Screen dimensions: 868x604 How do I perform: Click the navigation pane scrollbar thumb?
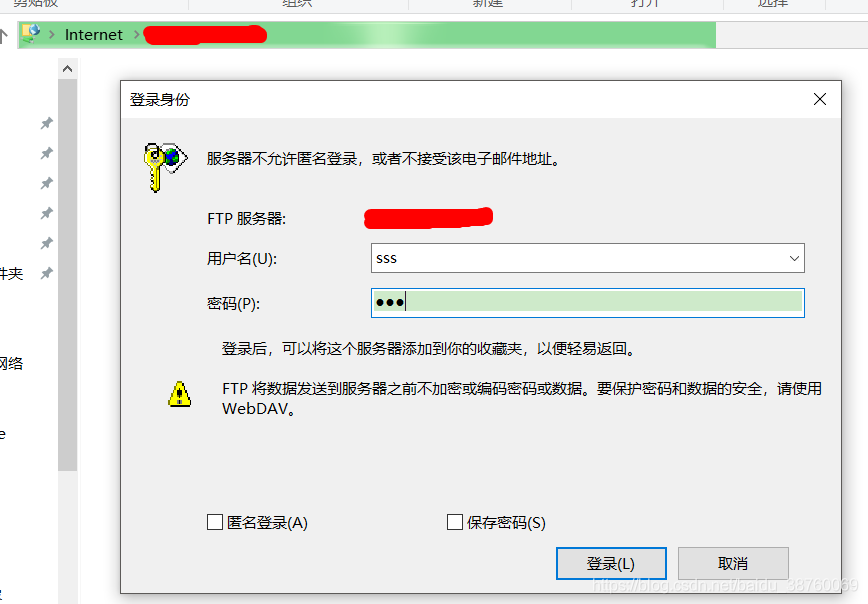68,275
